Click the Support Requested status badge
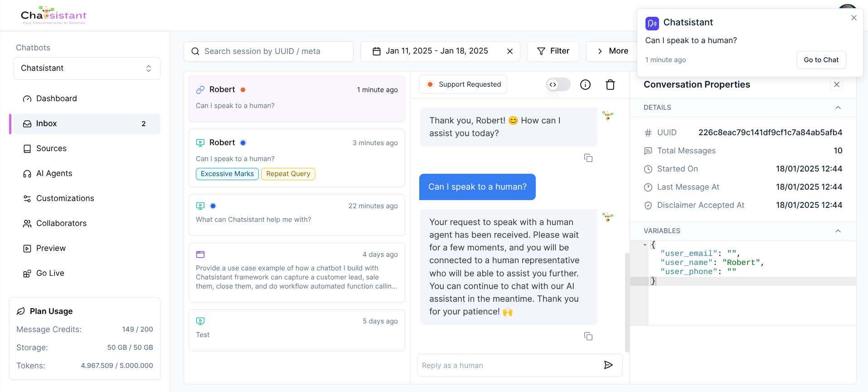This screenshot has height=392, width=868. [x=463, y=84]
